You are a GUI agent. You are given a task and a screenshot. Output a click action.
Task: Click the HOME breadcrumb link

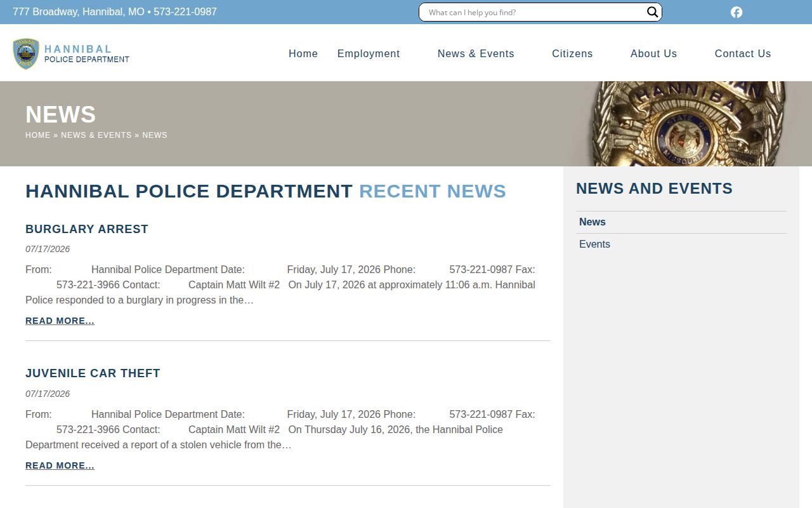[x=38, y=135]
